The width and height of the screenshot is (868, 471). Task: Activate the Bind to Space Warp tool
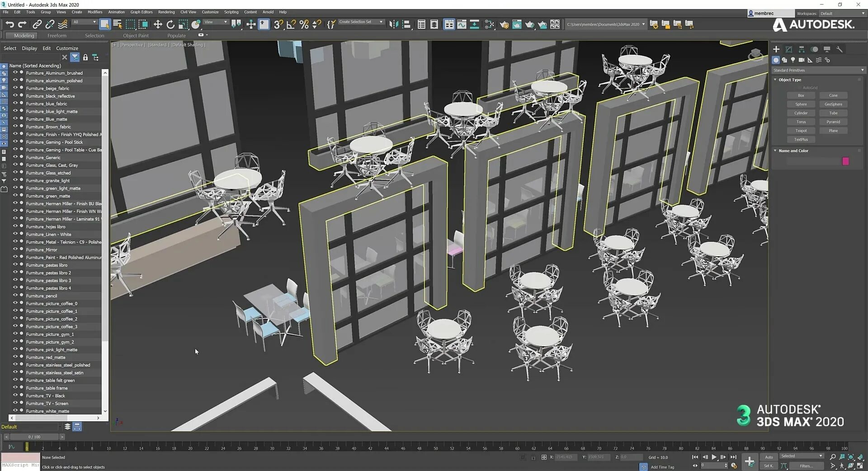63,24
